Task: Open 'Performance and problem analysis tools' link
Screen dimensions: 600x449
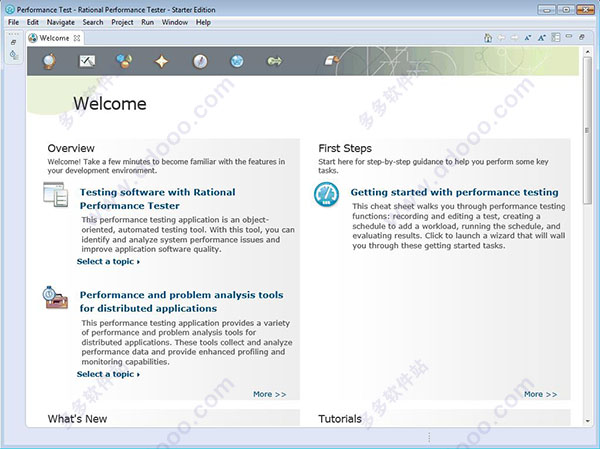Action: 181,301
